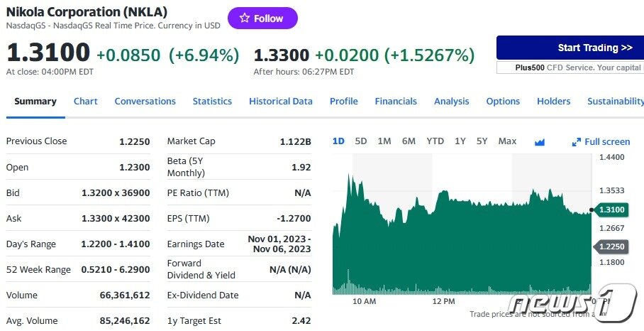644x331 pixels.
Task: Open the chart type icon
Action: 540,141
